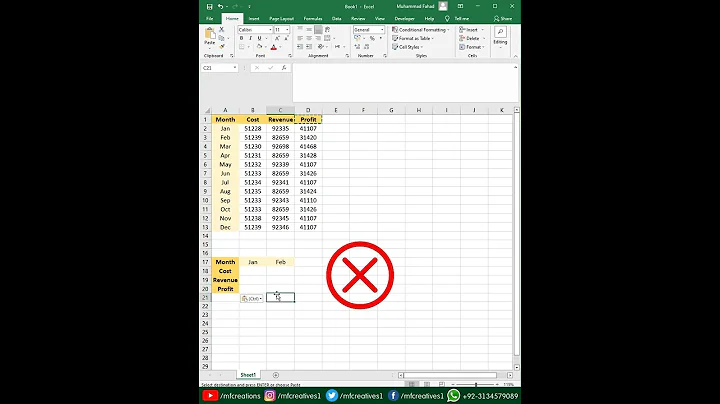Open the General number format dropdown
Viewport: 720px width, 404px height.
click(x=382, y=29)
